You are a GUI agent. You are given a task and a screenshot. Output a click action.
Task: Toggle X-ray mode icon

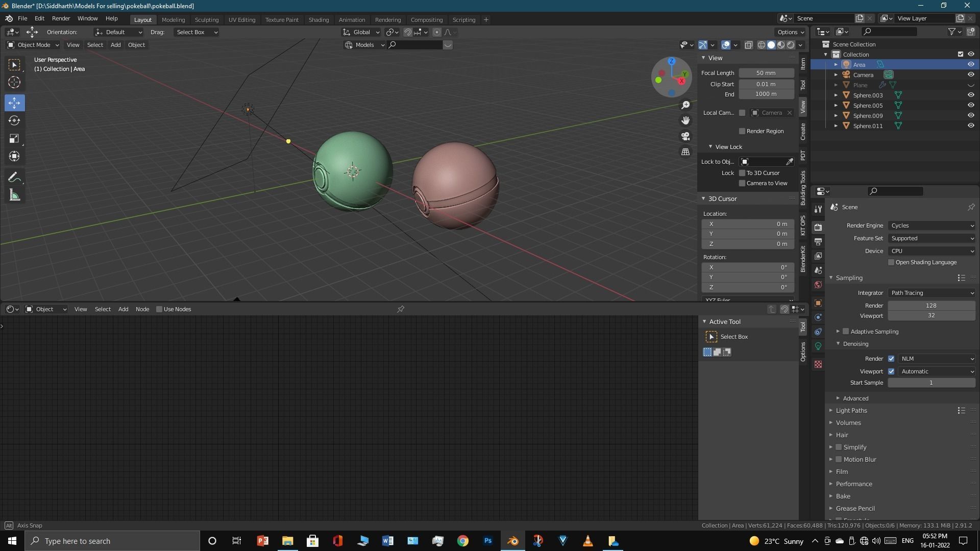coord(748,45)
